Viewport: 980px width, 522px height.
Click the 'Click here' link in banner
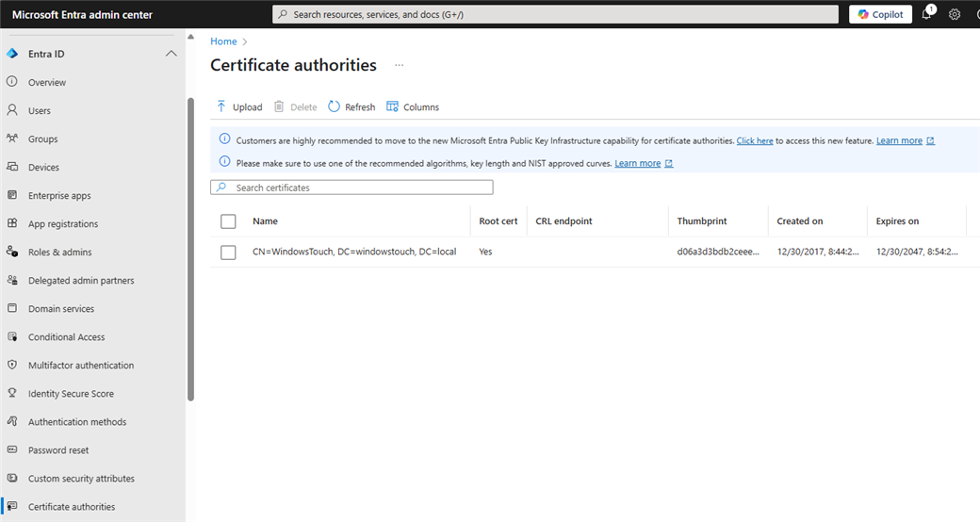tap(755, 140)
